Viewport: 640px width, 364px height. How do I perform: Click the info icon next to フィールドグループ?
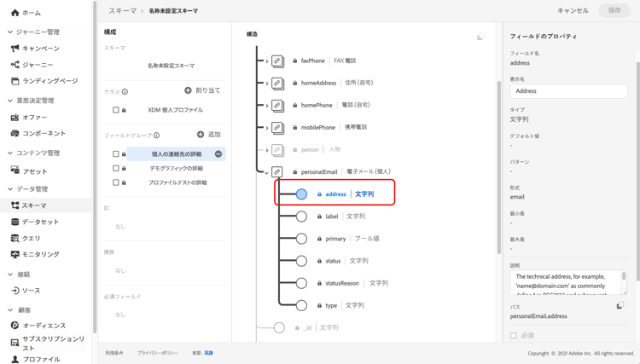(156, 136)
